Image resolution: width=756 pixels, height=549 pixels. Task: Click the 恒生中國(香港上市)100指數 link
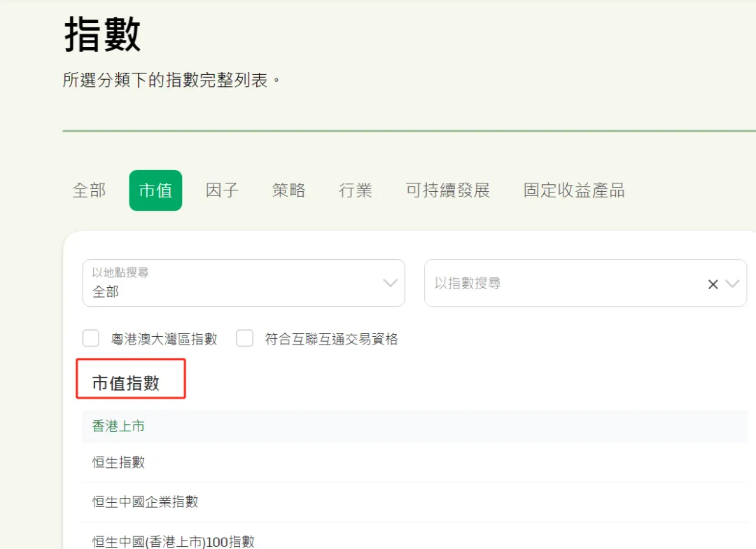(174, 541)
